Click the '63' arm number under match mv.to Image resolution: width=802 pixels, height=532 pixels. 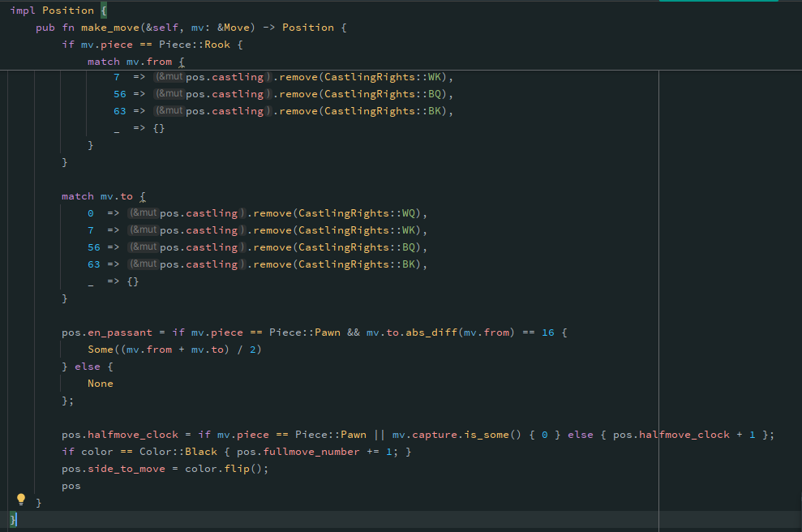pyautogui.click(x=93, y=264)
